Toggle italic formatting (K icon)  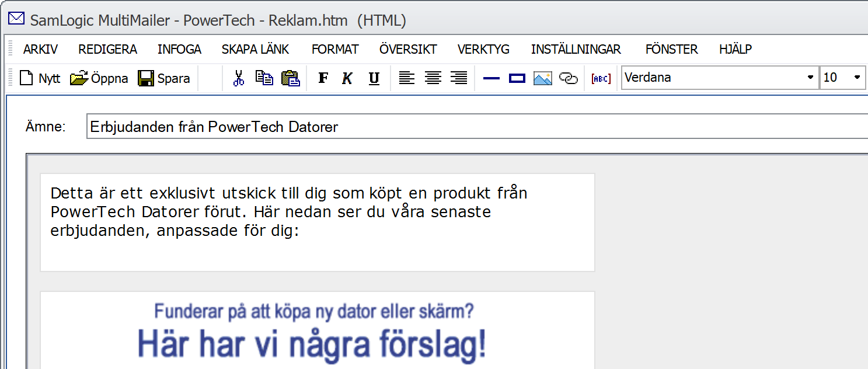coord(348,78)
